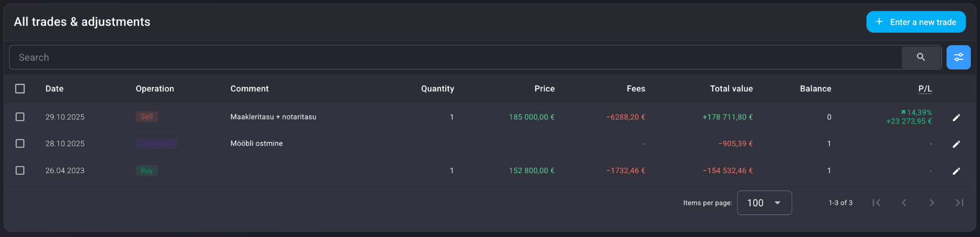The height and width of the screenshot is (237, 980).
Task: Open the Items per page dropdown
Action: pyautogui.click(x=764, y=203)
